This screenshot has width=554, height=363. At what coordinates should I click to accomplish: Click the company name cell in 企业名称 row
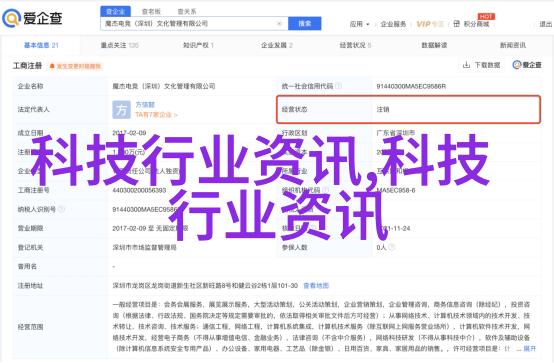(164, 86)
